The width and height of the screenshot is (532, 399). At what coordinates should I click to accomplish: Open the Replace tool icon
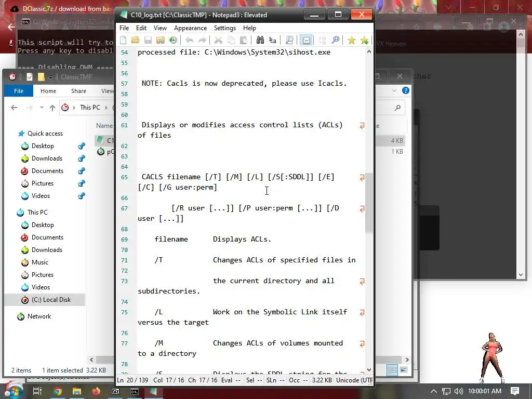(x=272, y=41)
